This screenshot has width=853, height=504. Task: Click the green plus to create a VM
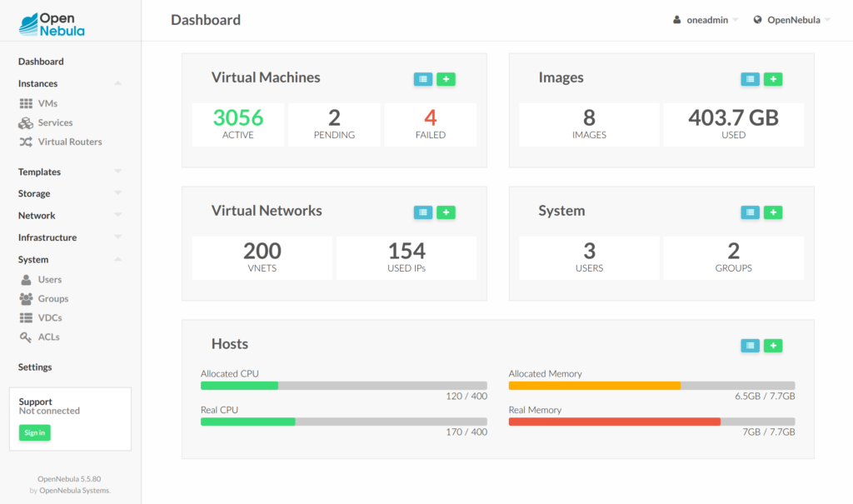446,79
